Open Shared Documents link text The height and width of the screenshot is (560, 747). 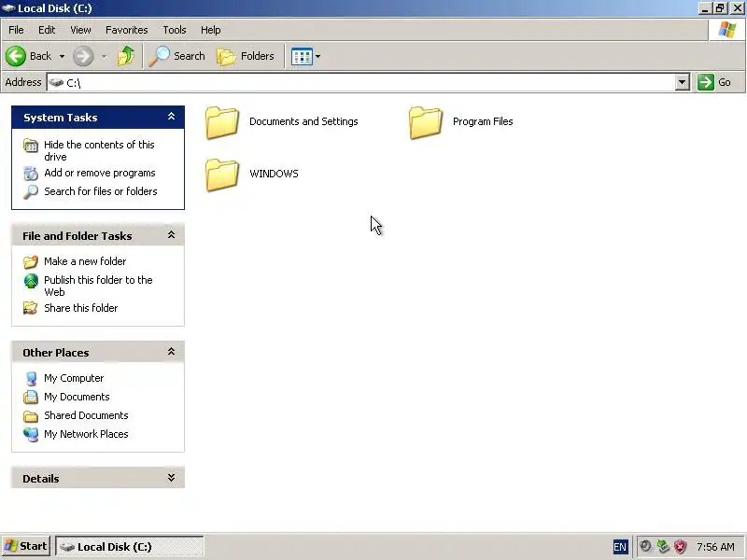click(x=86, y=415)
